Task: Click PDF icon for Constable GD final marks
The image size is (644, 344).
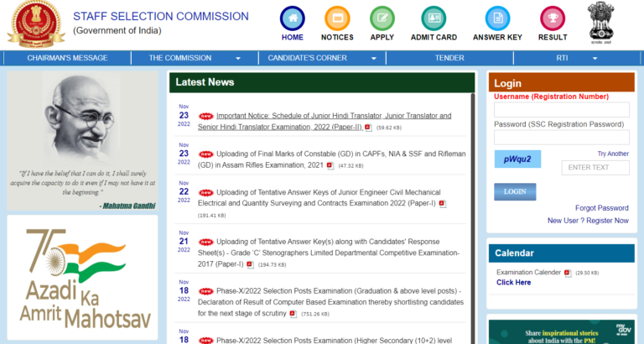Action: [x=332, y=166]
